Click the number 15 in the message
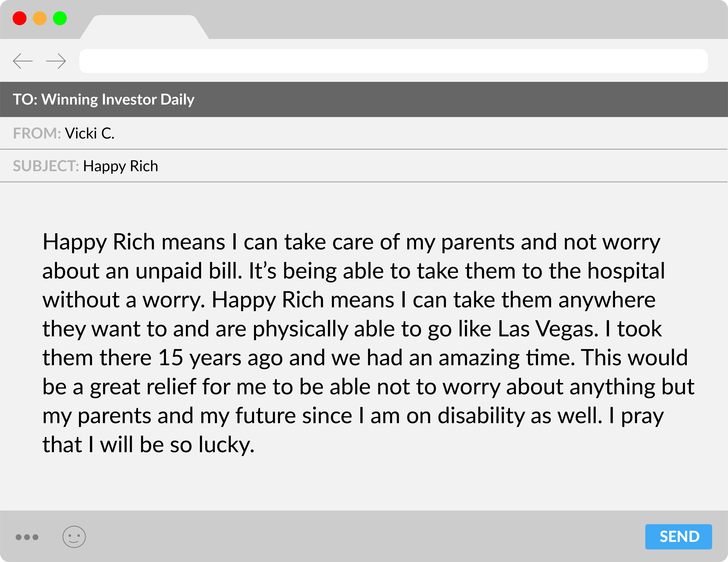 (x=170, y=358)
